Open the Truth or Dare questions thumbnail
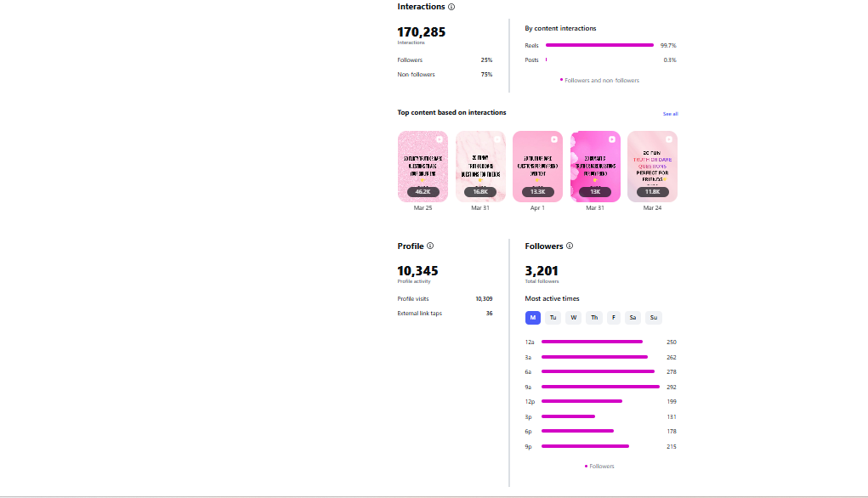Viewport: 868px width, 498px height. (x=652, y=167)
